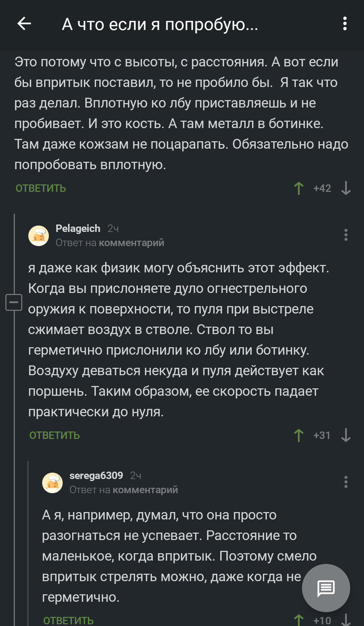Screen dimensions: 364x626
Task: Tap serega6309's avatar picture
Action: [x=53, y=482]
